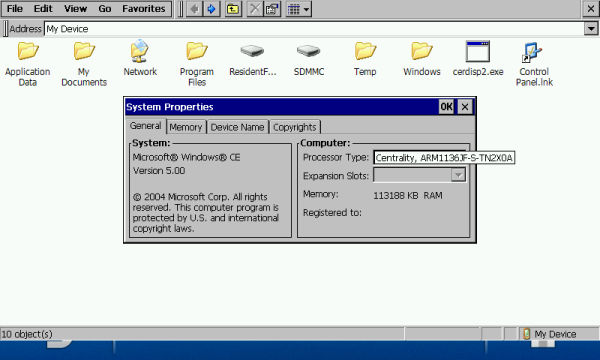Close the My Device explorer window

(591, 9)
